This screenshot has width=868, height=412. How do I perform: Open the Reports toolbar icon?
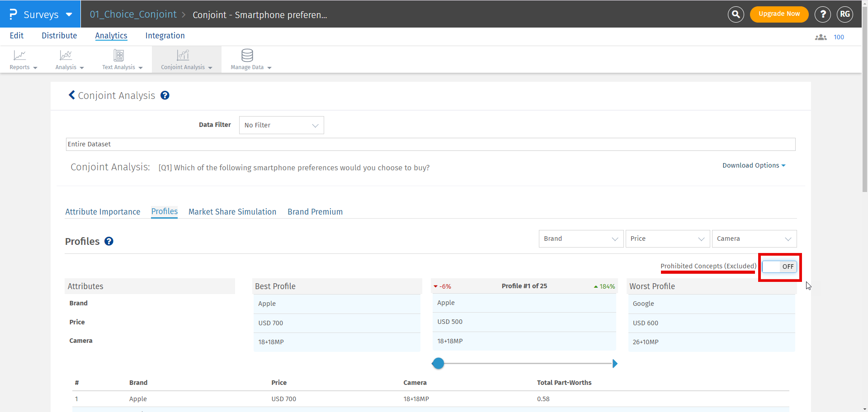[x=20, y=56]
